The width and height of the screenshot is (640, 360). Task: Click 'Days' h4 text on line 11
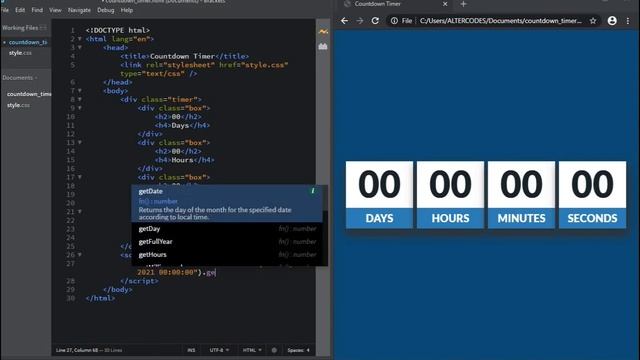pos(180,125)
